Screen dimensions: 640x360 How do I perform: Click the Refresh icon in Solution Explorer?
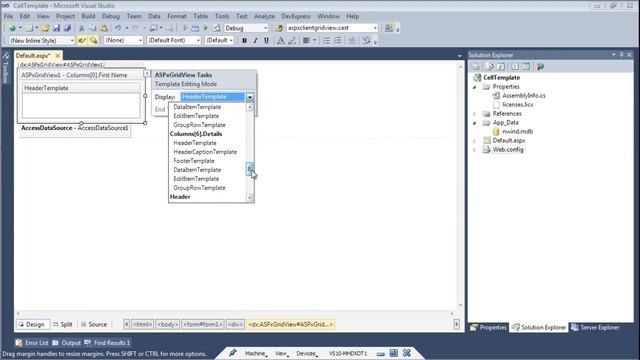[501, 67]
